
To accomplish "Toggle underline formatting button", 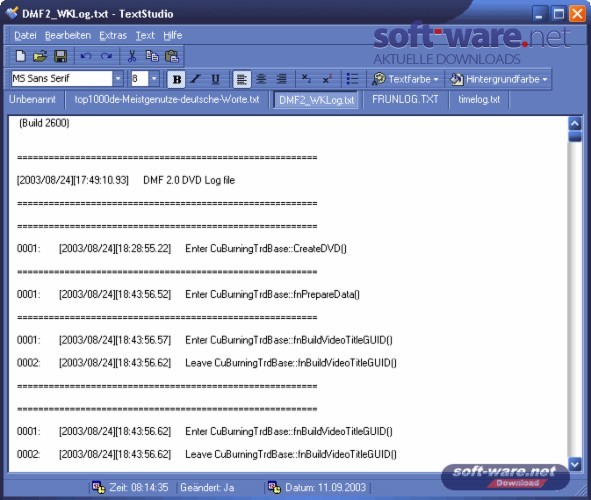I will point(215,79).
